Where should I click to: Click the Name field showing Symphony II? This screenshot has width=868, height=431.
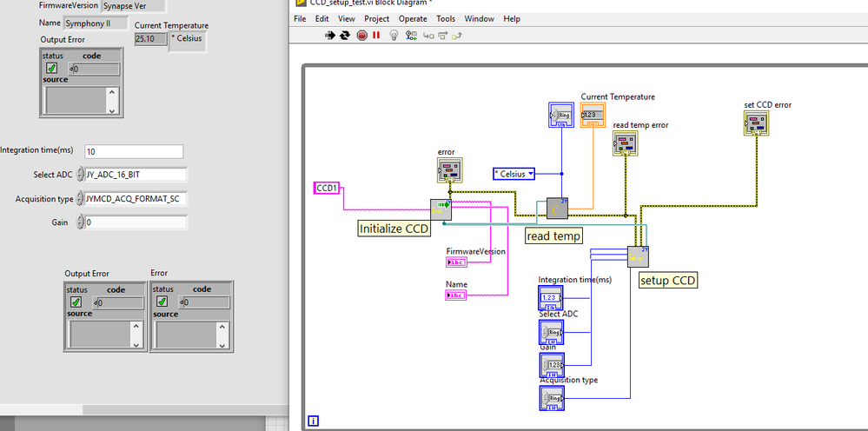pyautogui.click(x=96, y=23)
